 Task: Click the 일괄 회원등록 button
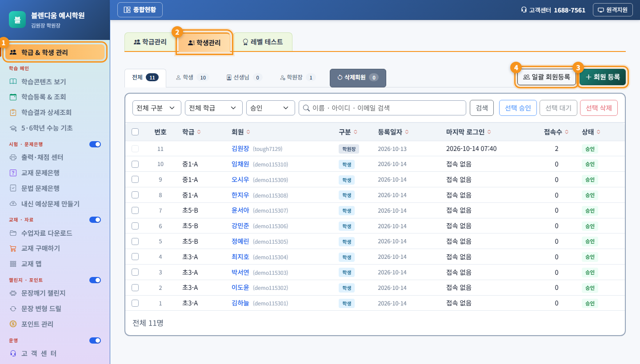[x=547, y=77]
